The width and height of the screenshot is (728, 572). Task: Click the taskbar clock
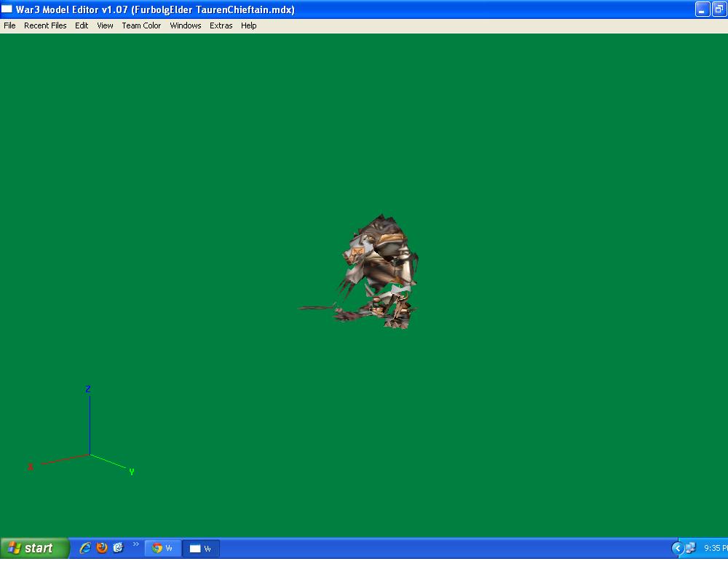pyautogui.click(x=716, y=548)
